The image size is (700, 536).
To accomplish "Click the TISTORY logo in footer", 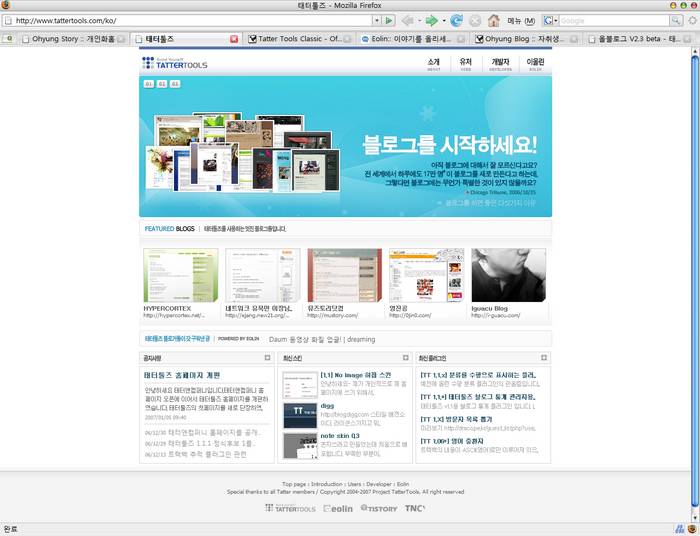I will point(379,508).
